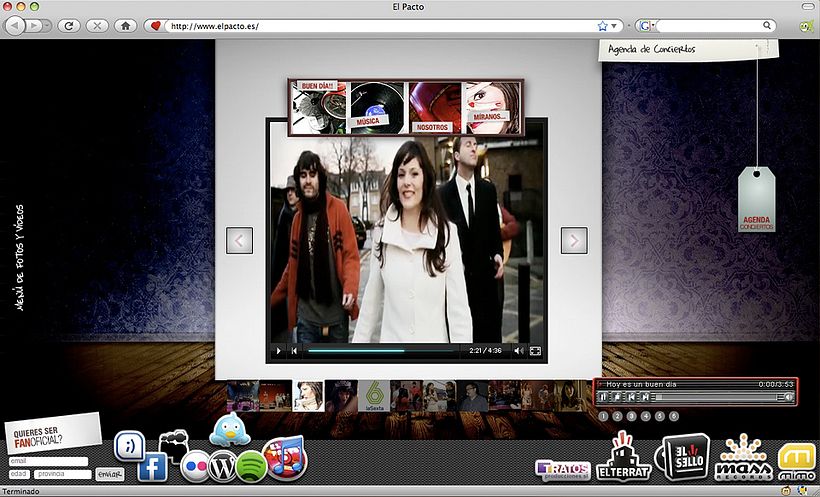Bookmark the page with the star icon
820x497 pixels.
[602, 26]
